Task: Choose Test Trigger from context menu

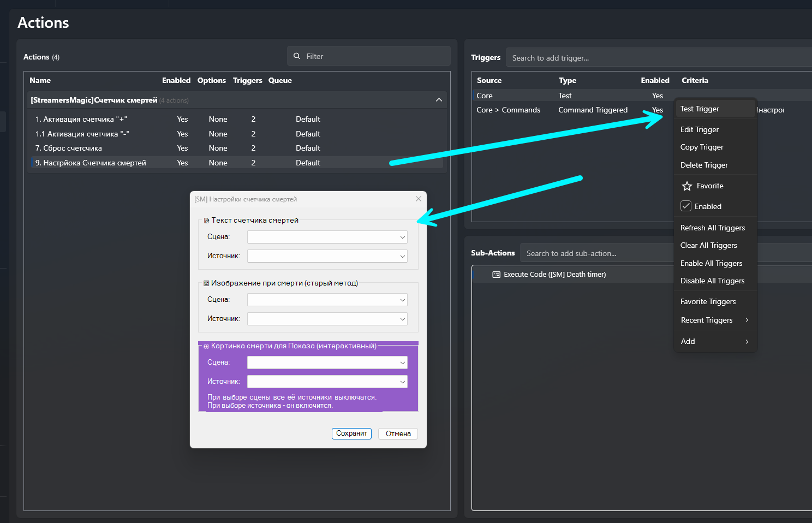Action: click(x=700, y=109)
